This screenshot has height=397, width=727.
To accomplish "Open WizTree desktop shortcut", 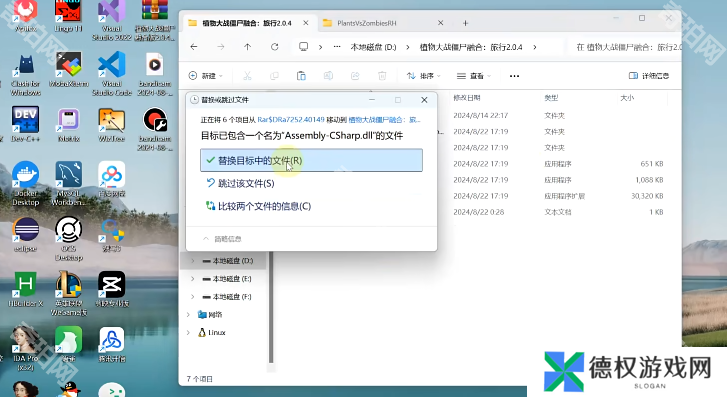I will [x=112, y=125].
